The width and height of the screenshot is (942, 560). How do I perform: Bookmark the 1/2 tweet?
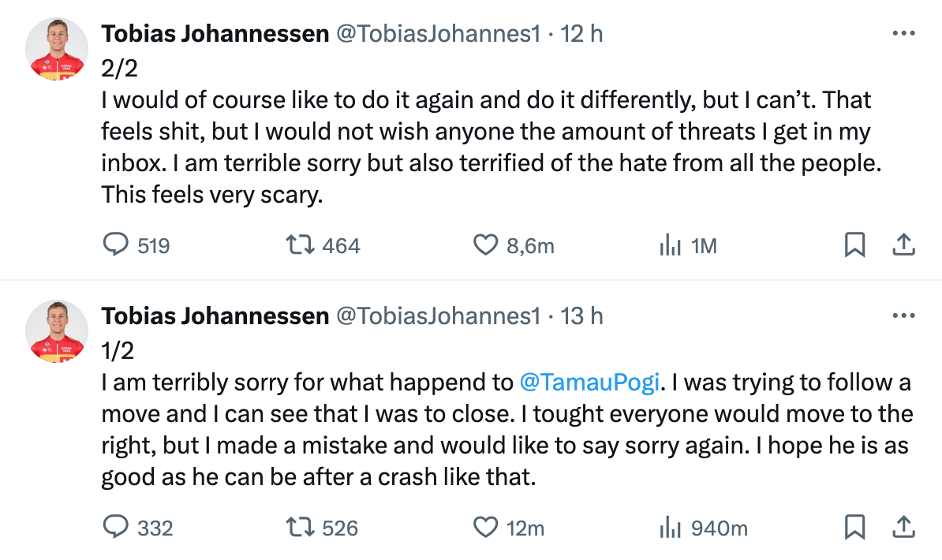854,527
